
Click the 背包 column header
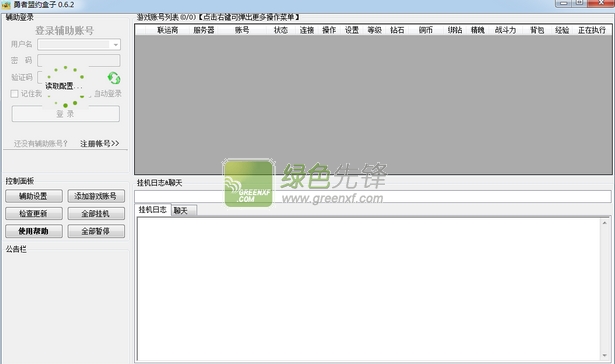(537, 30)
